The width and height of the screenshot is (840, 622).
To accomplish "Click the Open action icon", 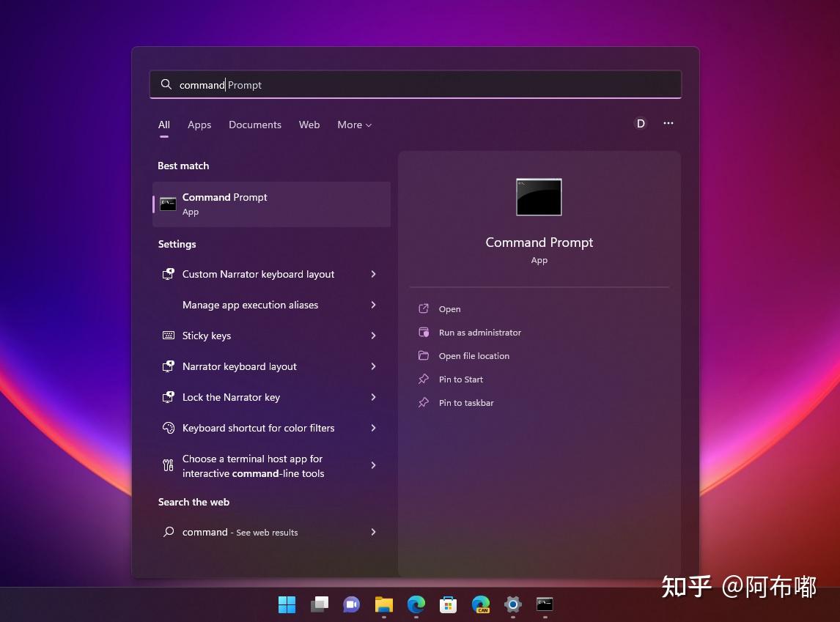I will [423, 308].
